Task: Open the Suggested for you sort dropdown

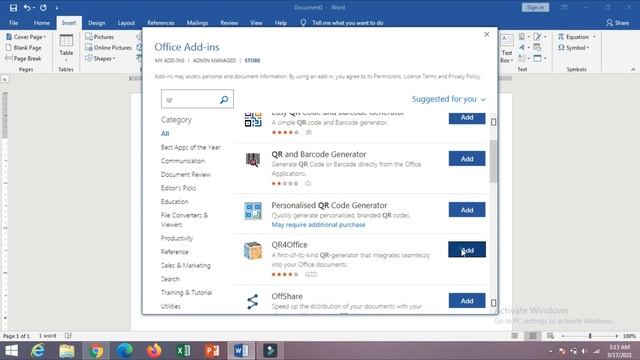Action: point(449,99)
